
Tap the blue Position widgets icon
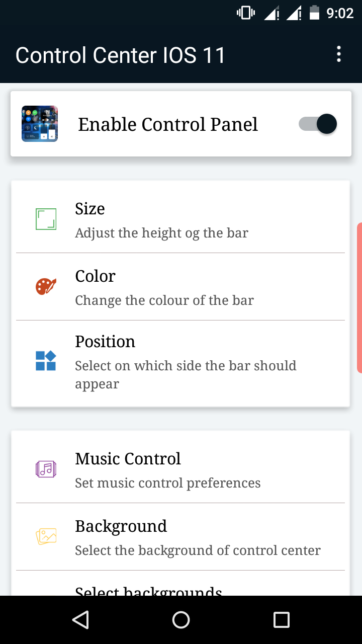coord(46,361)
